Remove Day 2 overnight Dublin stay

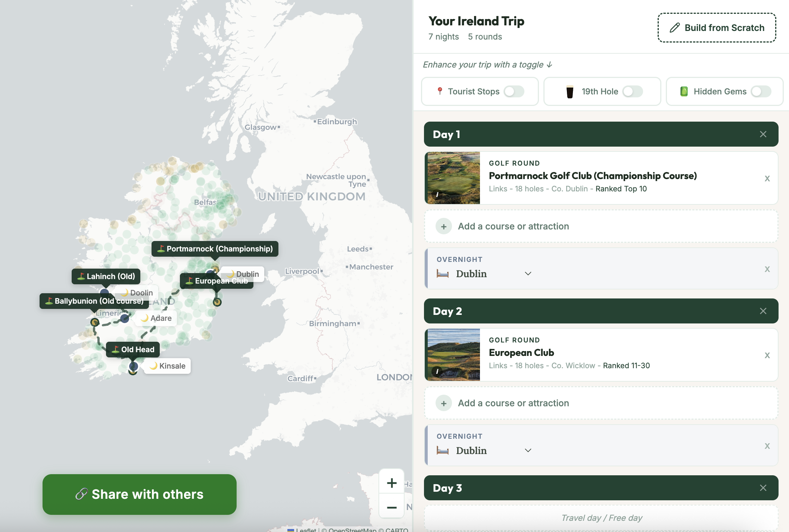(x=767, y=446)
